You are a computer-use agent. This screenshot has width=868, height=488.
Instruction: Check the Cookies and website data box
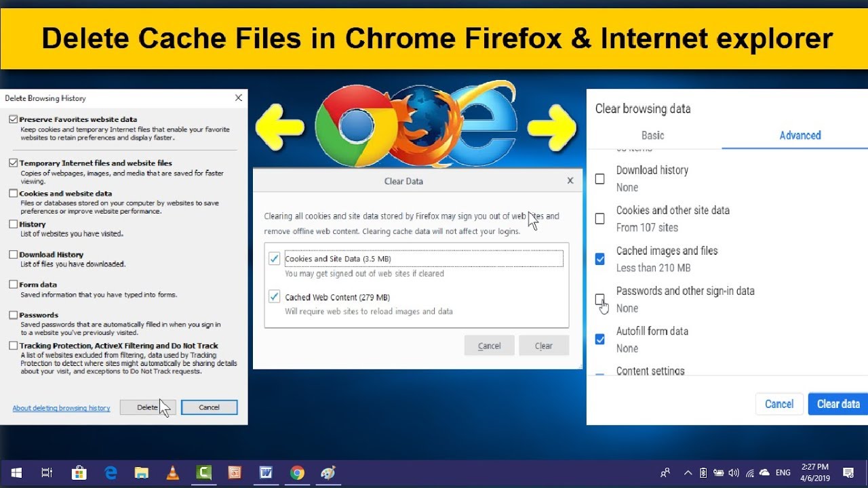coord(14,193)
